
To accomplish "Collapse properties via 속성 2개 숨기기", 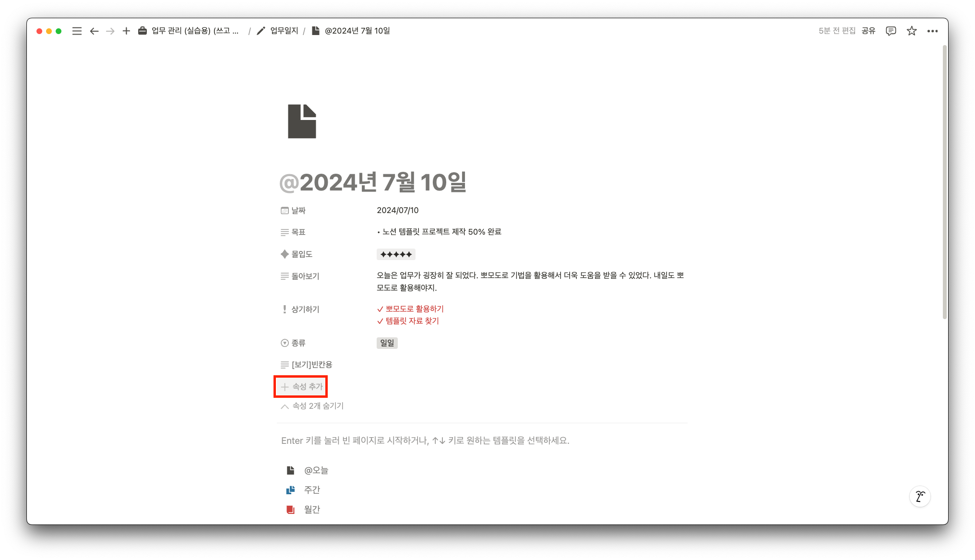I will [x=312, y=406].
